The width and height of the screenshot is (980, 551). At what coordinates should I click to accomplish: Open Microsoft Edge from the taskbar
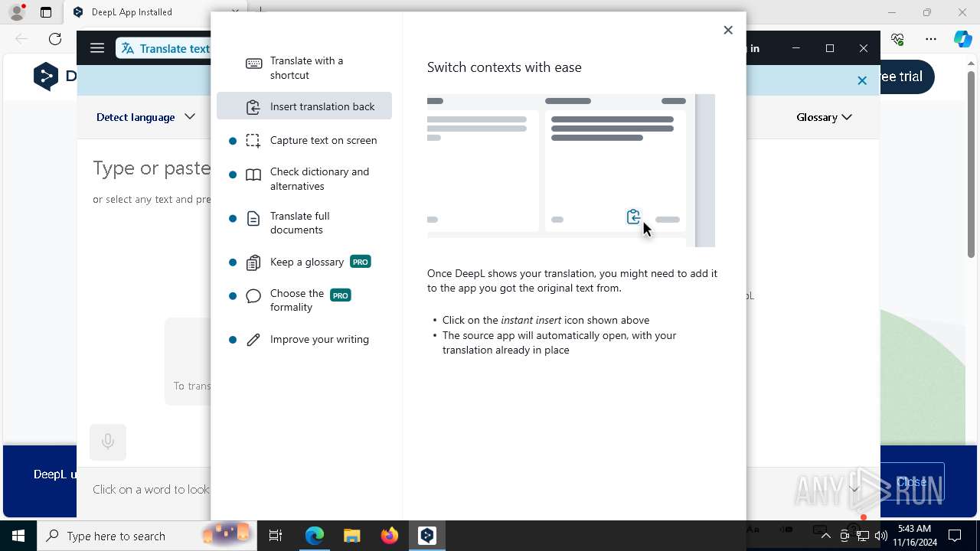pyautogui.click(x=315, y=536)
